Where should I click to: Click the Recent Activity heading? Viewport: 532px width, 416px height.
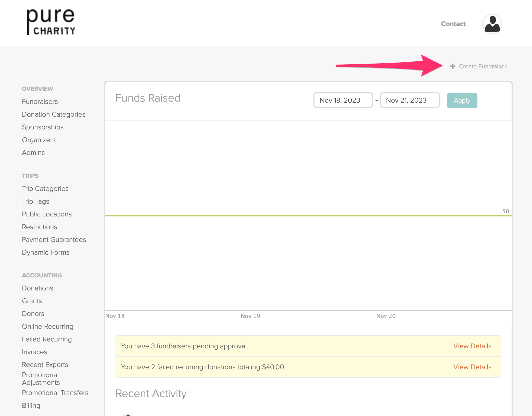151,394
